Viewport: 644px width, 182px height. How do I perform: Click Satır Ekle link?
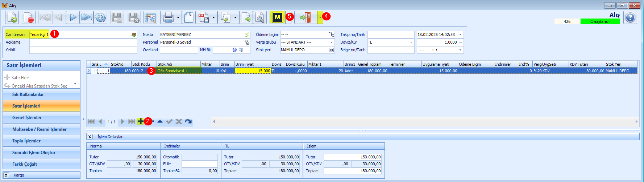click(x=20, y=78)
